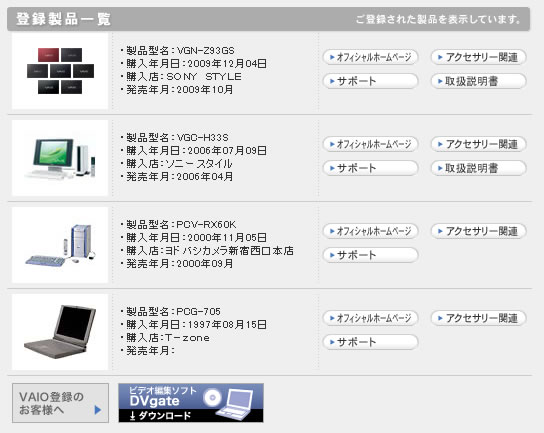544x433 pixels.
Task: Click the PCG-705 notebook thumbnail
Action: tap(60, 332)
